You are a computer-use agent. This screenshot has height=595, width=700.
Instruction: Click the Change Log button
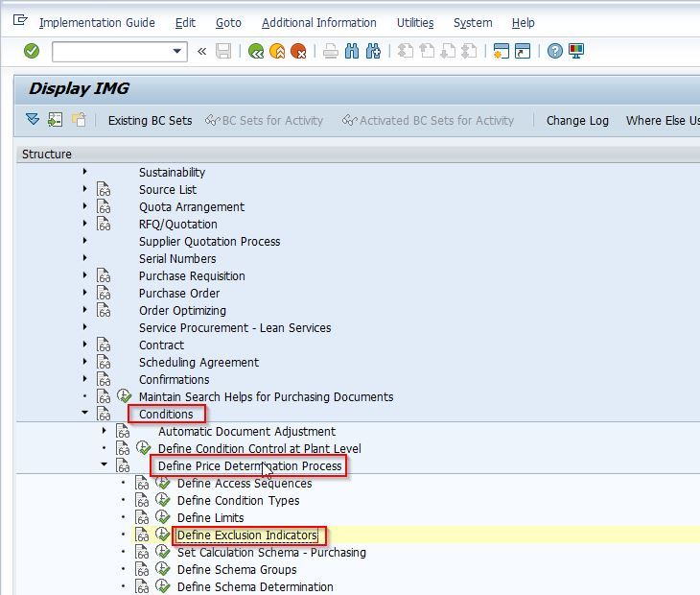[577, 121]
